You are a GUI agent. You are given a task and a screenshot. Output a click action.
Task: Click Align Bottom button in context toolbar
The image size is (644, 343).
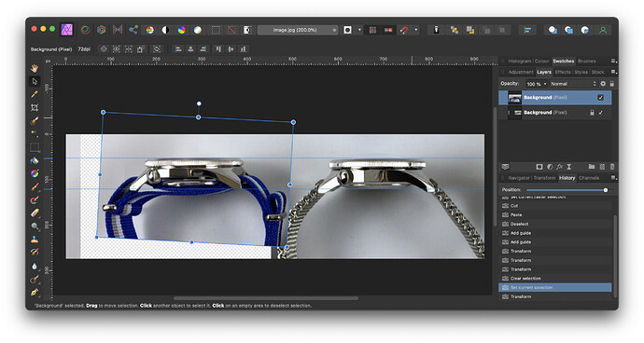(x=244, y=49)
